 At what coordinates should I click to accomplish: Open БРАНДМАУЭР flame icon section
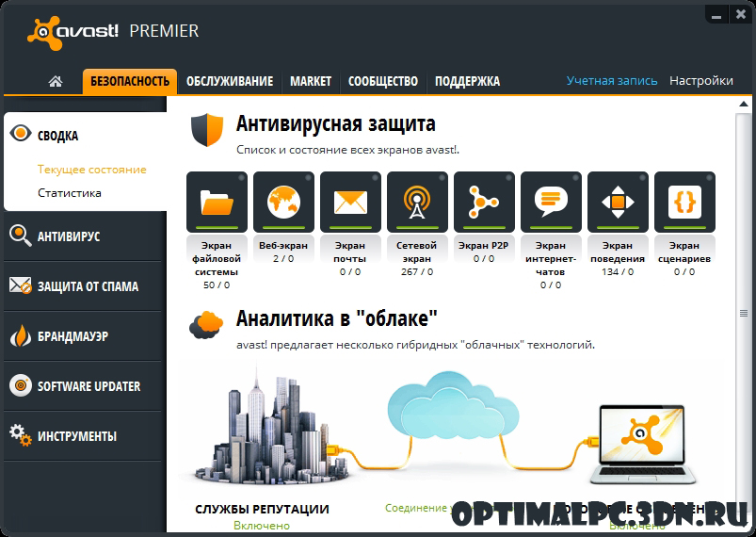[21, 336]
